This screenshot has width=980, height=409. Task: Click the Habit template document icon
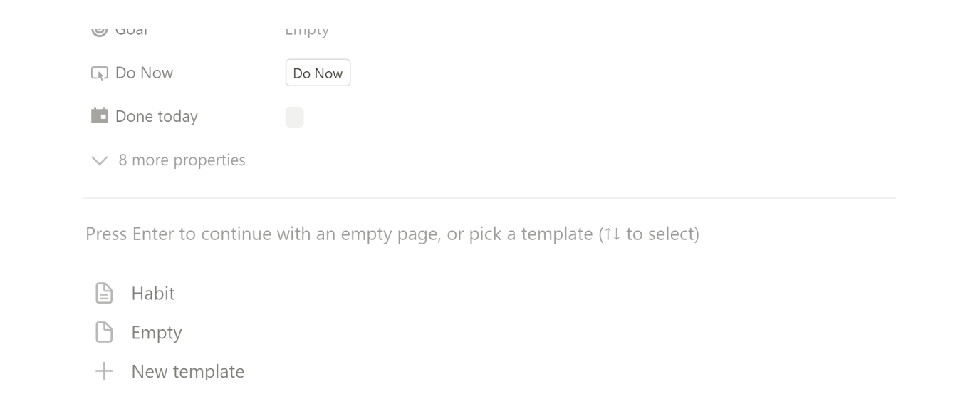(104, 294)
